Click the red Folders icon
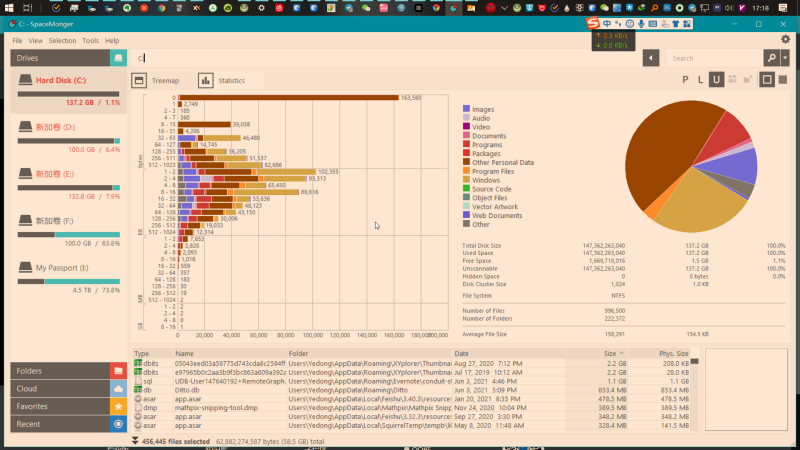Viewport: 800px width, 450px height. 118,371
